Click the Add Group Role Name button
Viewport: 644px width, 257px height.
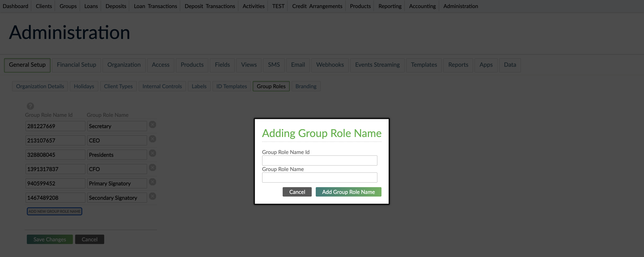point(348,192)
